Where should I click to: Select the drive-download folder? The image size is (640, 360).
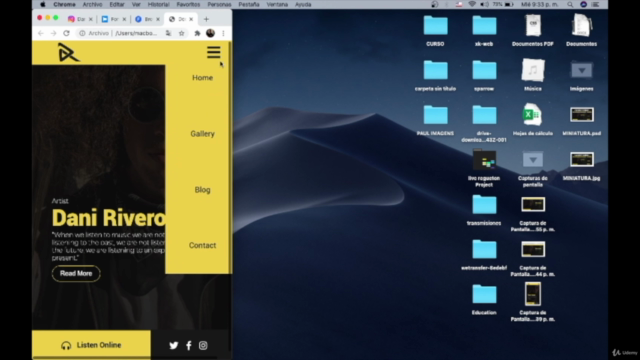484,115
